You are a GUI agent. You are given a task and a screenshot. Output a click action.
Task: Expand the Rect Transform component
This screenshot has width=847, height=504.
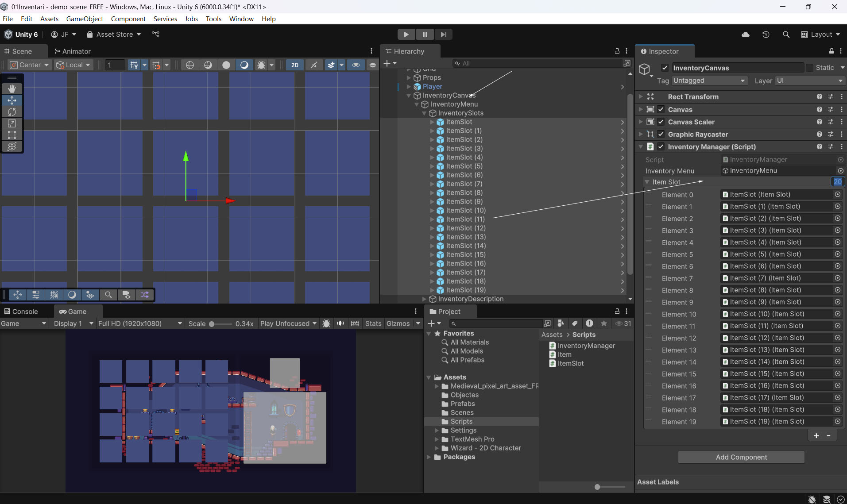[641, 96]
